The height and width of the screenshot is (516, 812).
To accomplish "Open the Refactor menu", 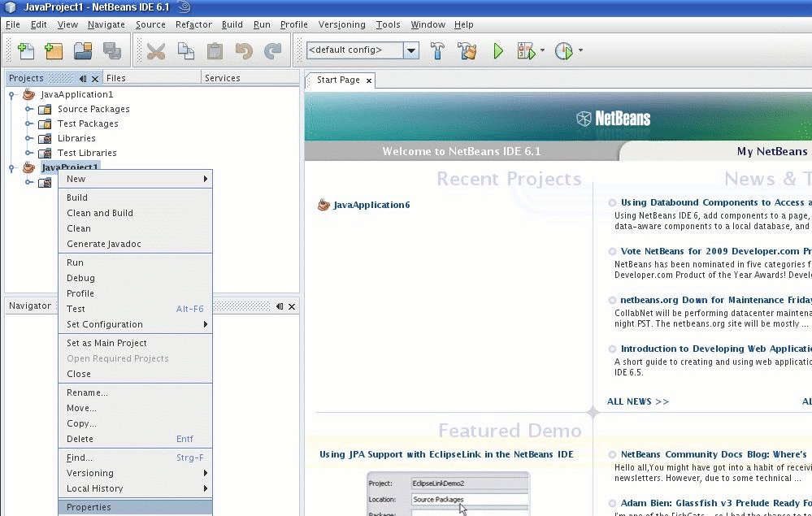I will point(193,24).
